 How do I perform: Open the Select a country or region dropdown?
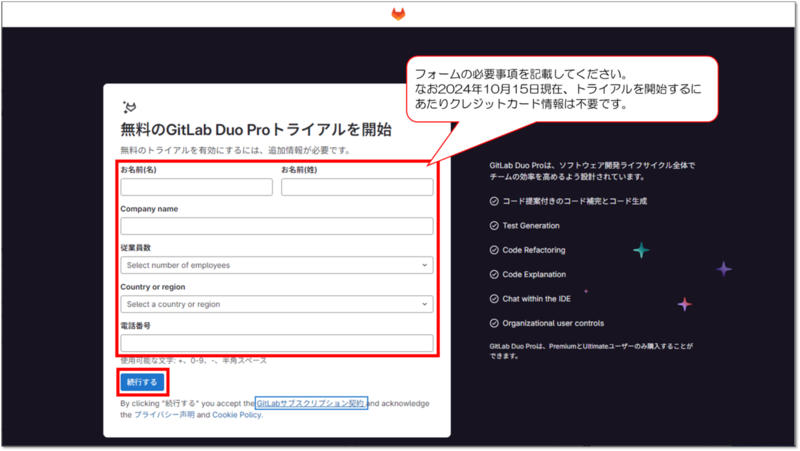[x=277, y=304]
